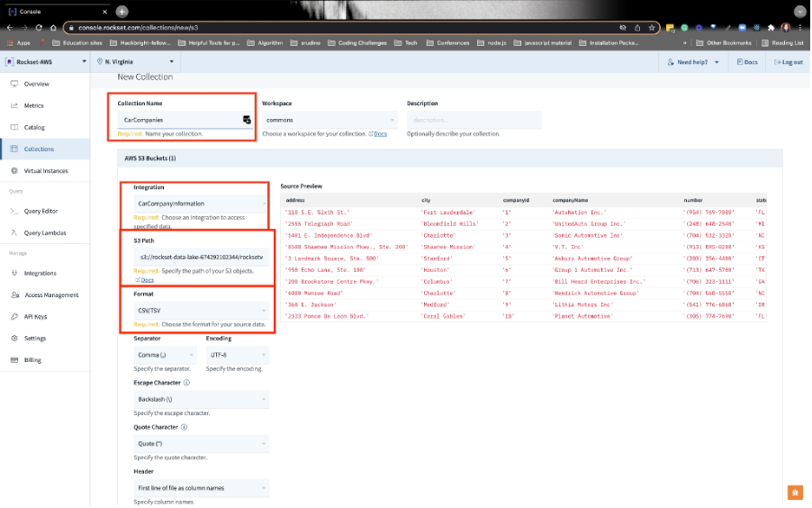
Task: Click the S3 Path input field
Action: click(x=201, y=257)
